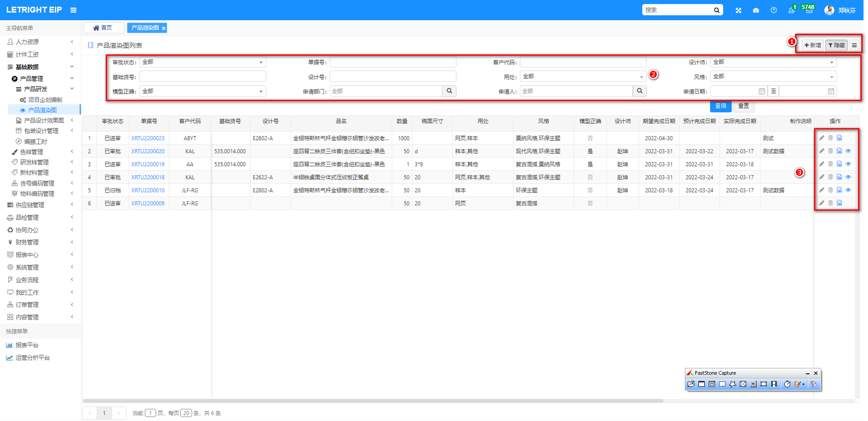Viewport: 868px width, 421px height.
Task: Open the 审批状态 dropdown
Action: (202, 62)
